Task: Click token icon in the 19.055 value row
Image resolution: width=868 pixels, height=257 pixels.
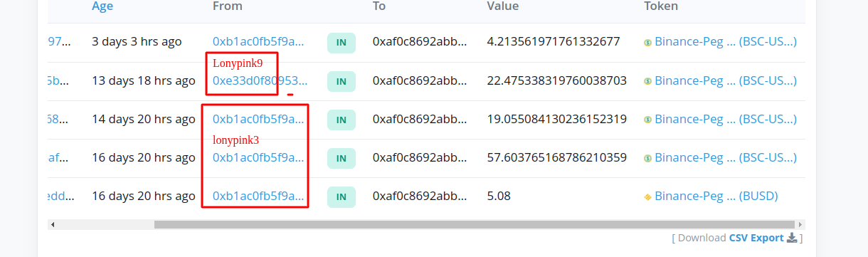Action: click(x=647, y=119)
